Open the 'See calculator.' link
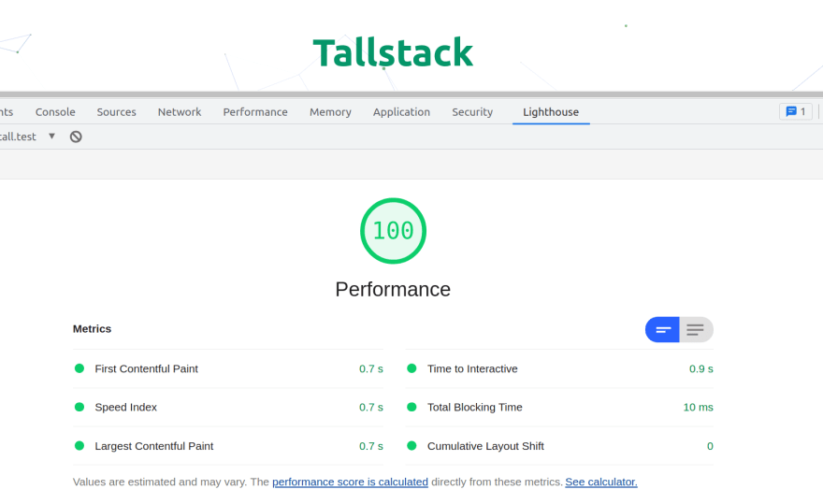This screenshot has height=504, width=823. pyautogui.click(x=601, y=482)
